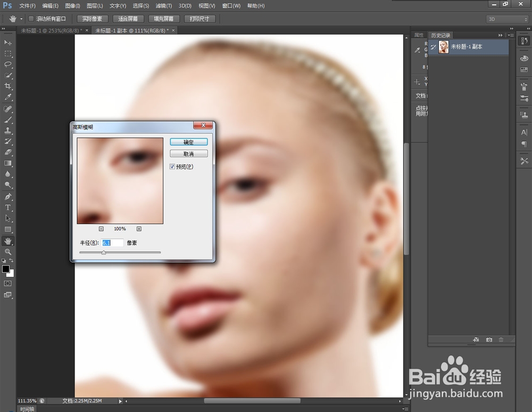The image size is (532, 412).
Task: Select the Brush tool
Action: (7, 120)
